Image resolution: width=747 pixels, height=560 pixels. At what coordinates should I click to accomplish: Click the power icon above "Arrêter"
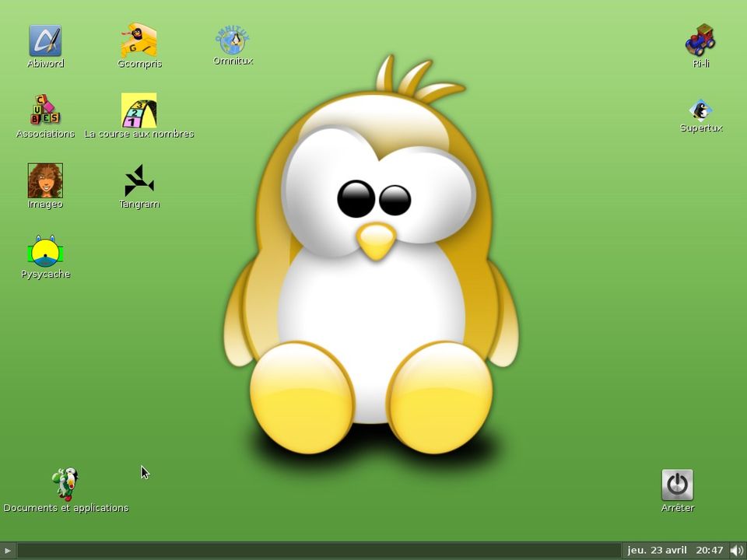coord(677,484)
